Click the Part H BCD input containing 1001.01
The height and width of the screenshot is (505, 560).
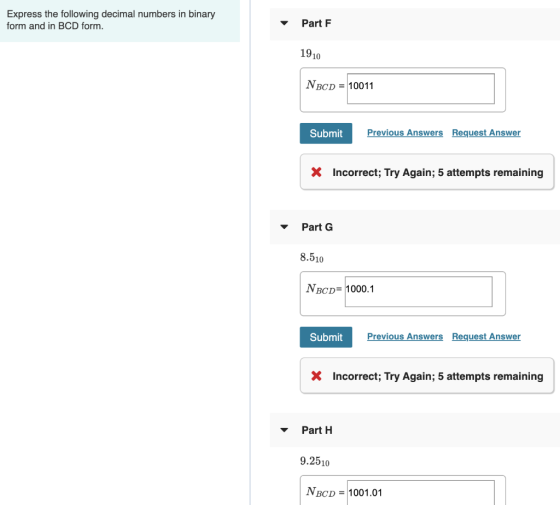pos(421,493)
